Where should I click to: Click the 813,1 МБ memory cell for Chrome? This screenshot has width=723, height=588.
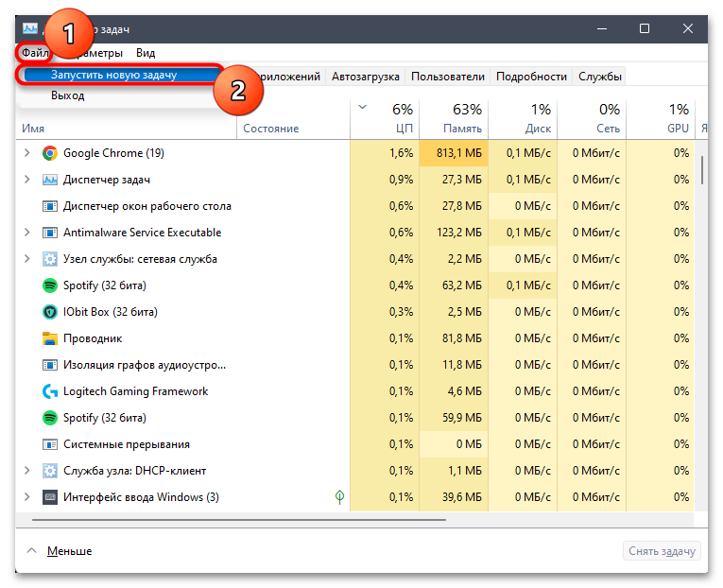pos(454,153)
